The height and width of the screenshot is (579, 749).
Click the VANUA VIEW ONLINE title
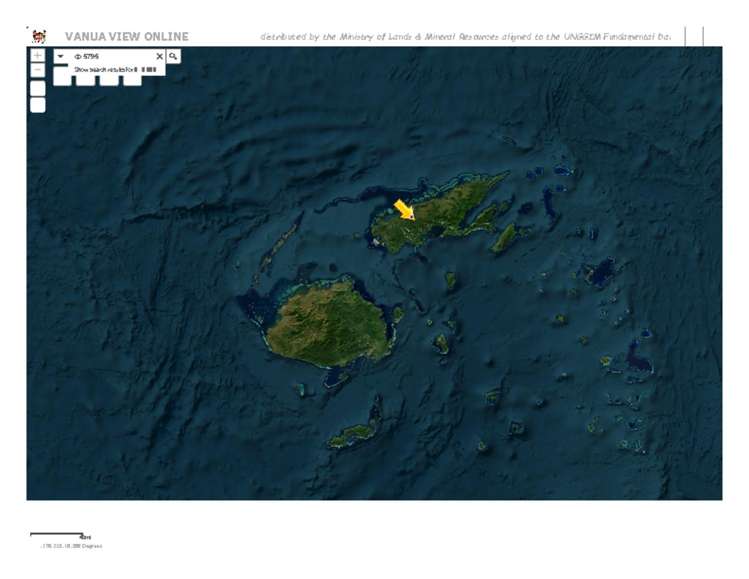click(x=126, y=37)
